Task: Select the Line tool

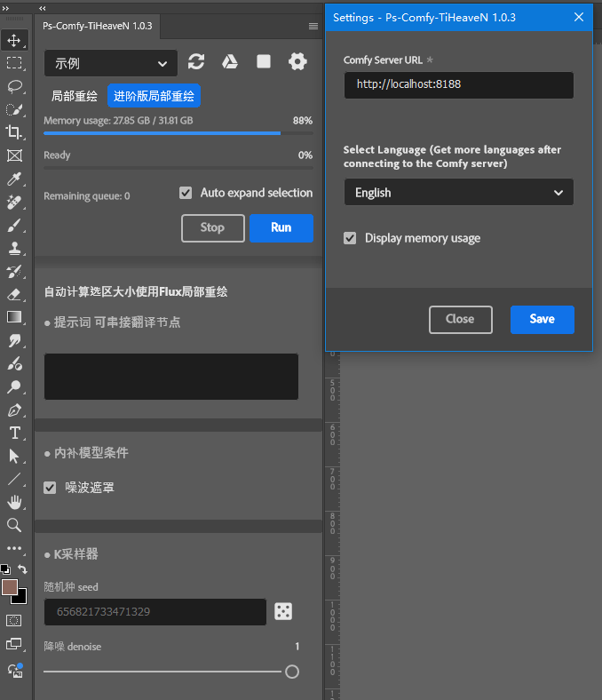Action: (x=14, y=479)
